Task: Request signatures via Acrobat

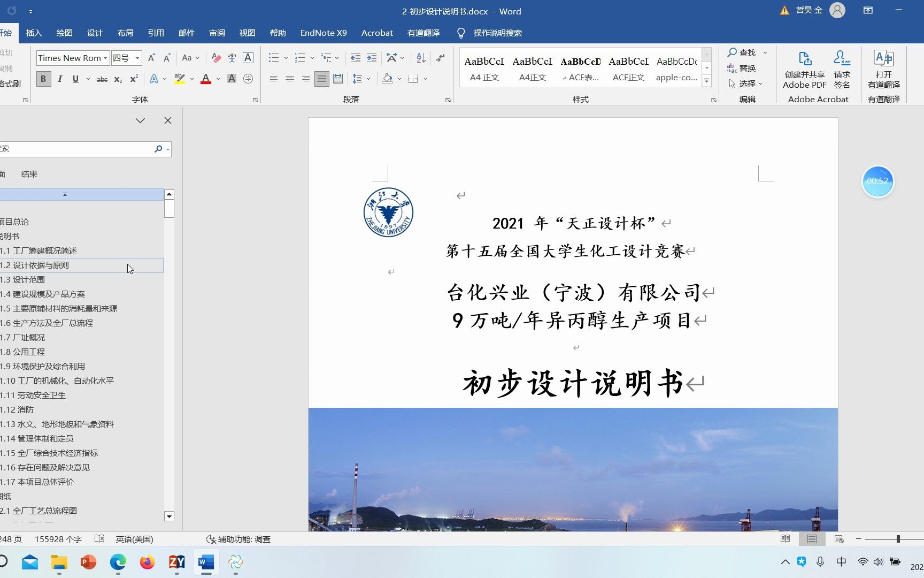Action: (842, 70)
